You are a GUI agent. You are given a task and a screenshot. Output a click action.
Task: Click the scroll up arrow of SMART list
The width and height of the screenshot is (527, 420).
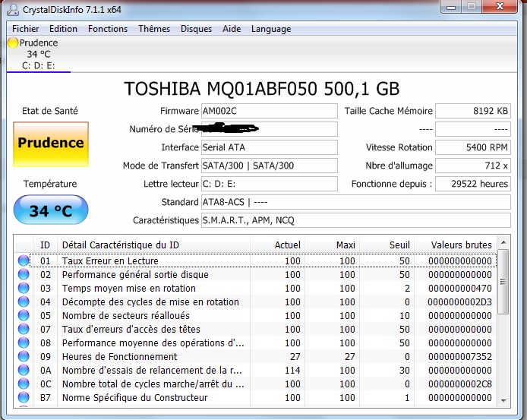pyautogui.click(x=503, y=242)
